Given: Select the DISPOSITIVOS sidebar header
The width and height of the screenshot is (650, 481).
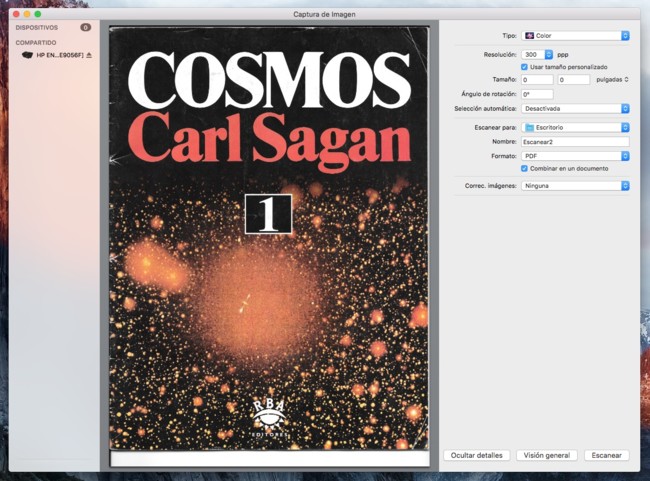Looking at the screenshot, I should (37, 27).
